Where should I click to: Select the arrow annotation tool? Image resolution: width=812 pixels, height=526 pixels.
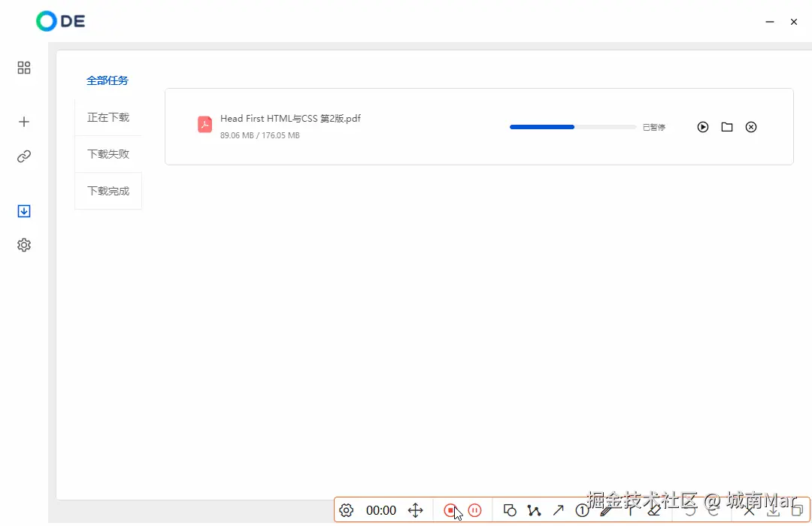click(x=558, y=510)
